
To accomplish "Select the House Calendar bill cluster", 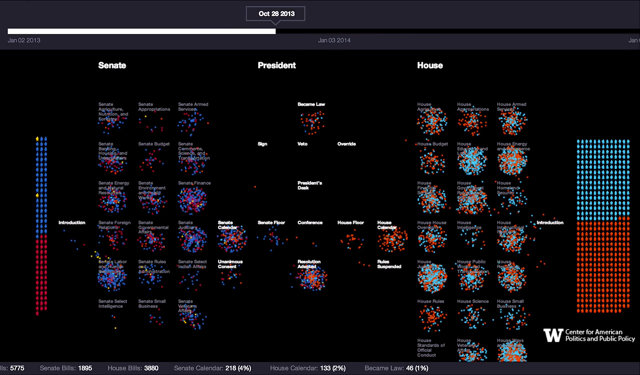I will 392,239.
